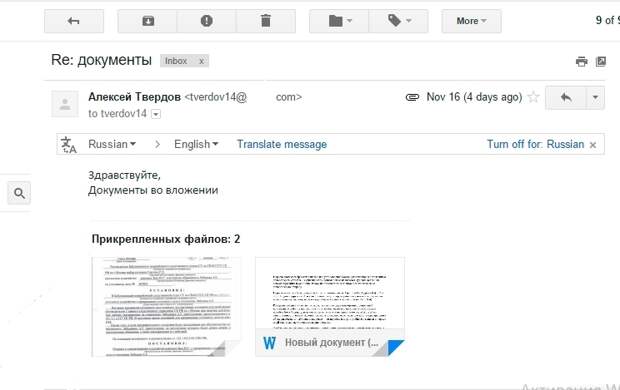Print the conversation using printer icon
Image resolution: width=620 pixels, height=390 pixels.
(x=581, y=62)
